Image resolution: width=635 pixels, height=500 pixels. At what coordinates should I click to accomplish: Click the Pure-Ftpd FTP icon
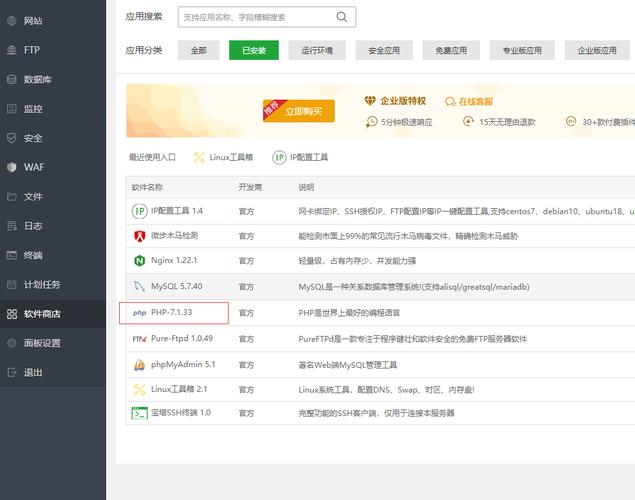pyautogui.click(x=139, y=339)
